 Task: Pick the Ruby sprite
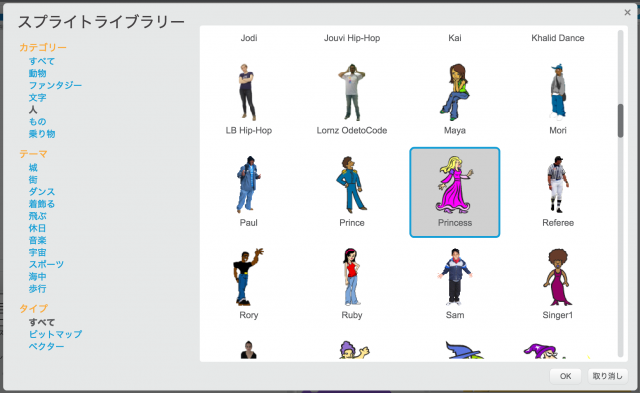[x=351, y=284]
